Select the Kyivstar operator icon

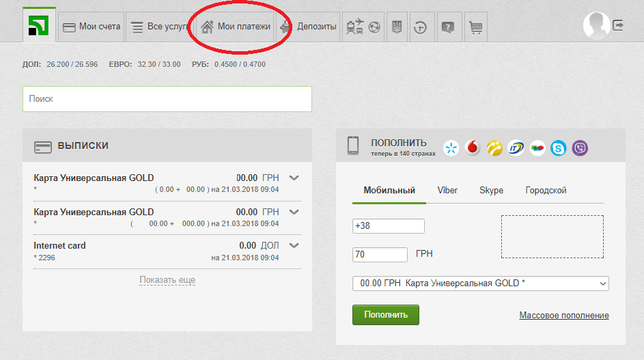(451, 148)
